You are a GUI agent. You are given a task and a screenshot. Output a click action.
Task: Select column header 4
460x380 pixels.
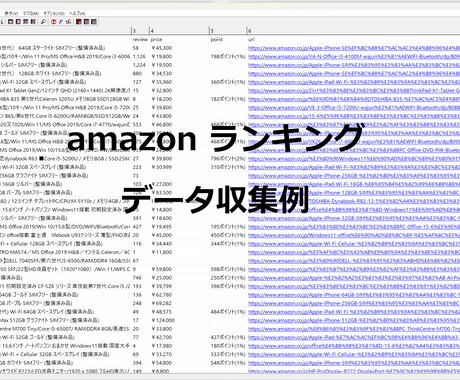coord(179,31)
